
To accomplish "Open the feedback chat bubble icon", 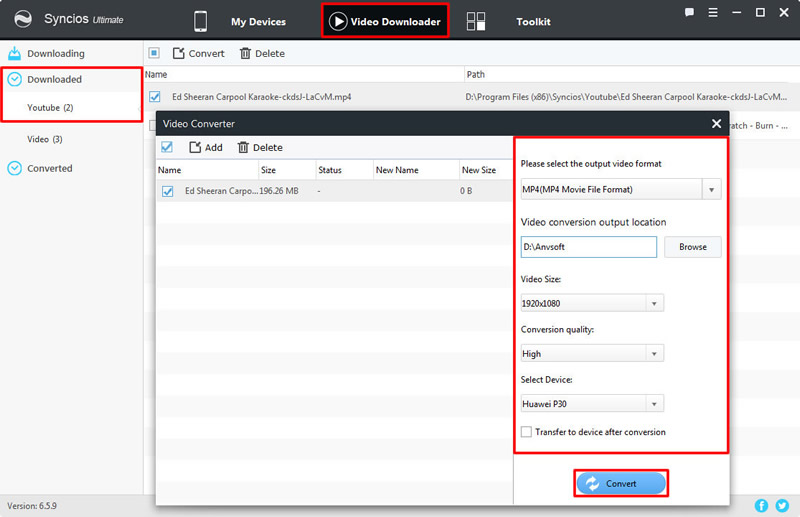I will (689, 12).
